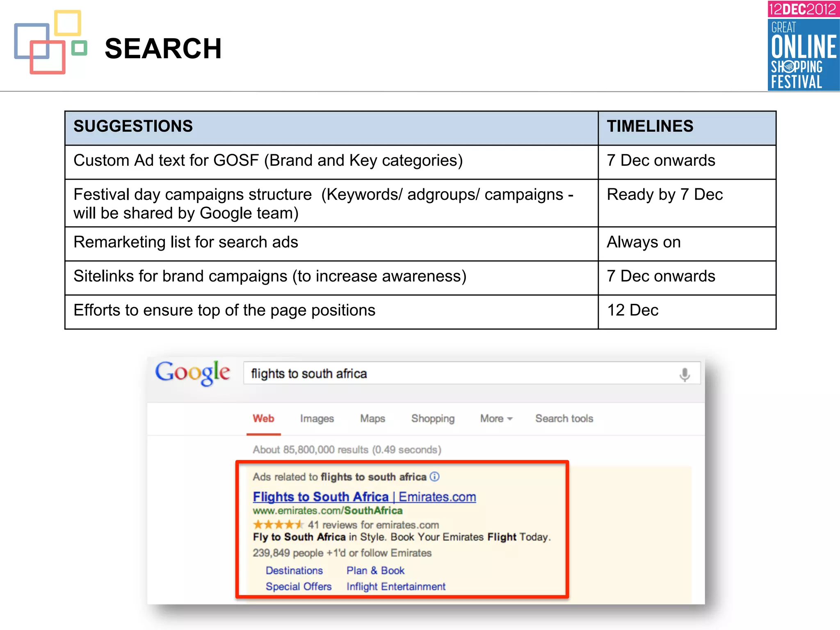Image resolution: width=840 pixels, height=630 pixels.
Task: Expand the More dropdown menu
Action: [496, 418]
